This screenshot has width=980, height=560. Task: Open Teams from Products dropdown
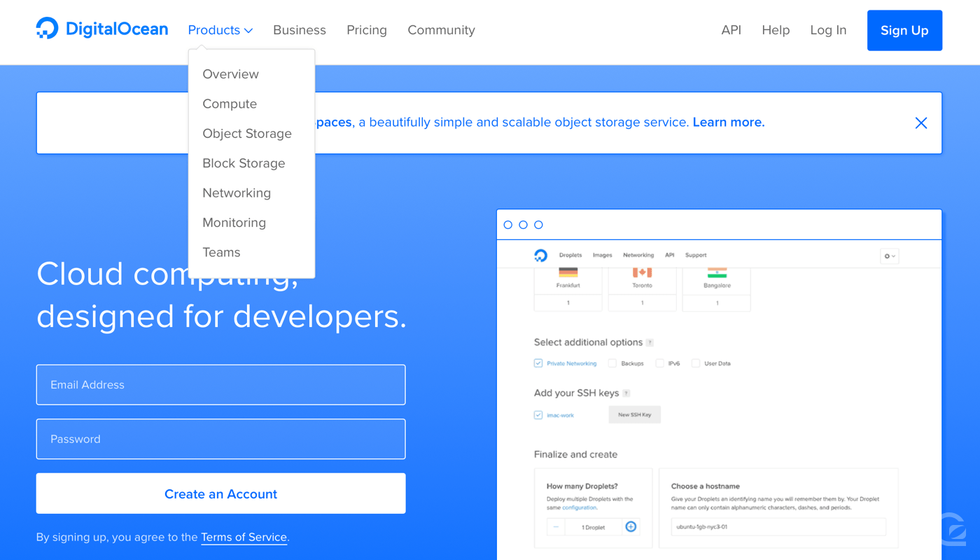[221, 252]
